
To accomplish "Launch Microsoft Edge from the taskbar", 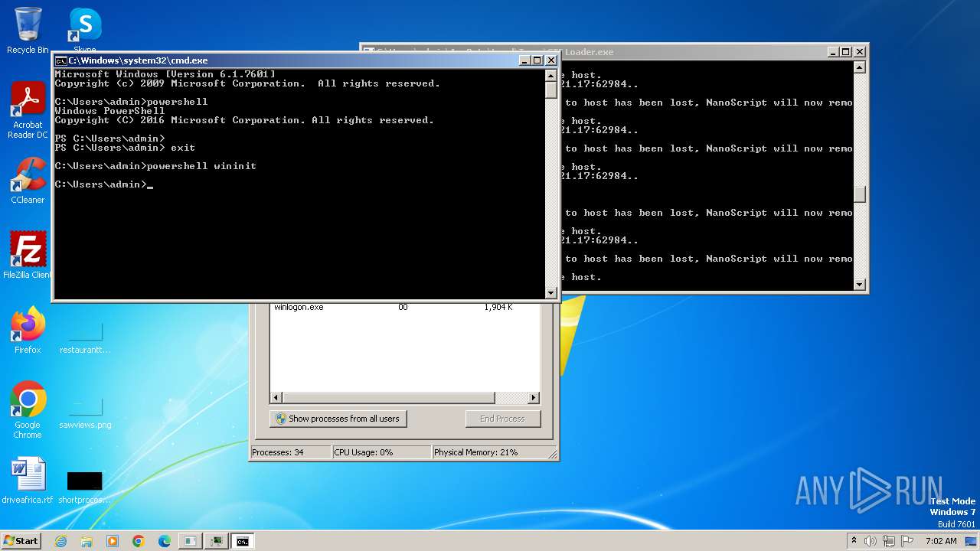I will click(x=165, y=541).
